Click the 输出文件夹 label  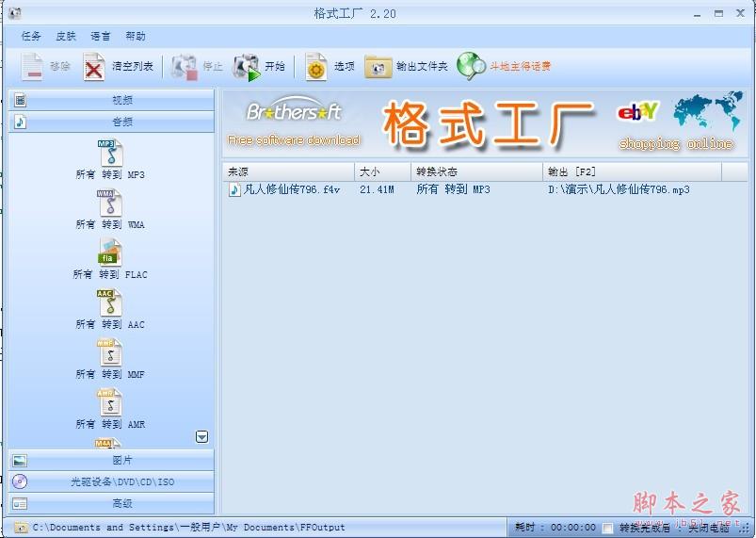click(x=422, y=66)
